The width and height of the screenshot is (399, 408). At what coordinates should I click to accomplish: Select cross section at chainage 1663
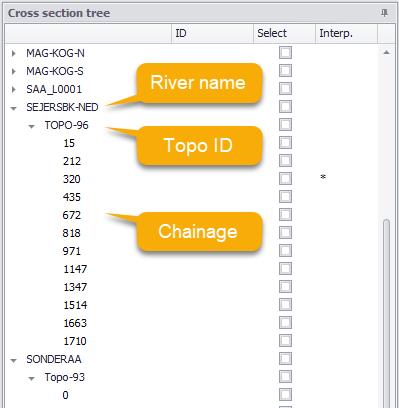click(75, 323)
